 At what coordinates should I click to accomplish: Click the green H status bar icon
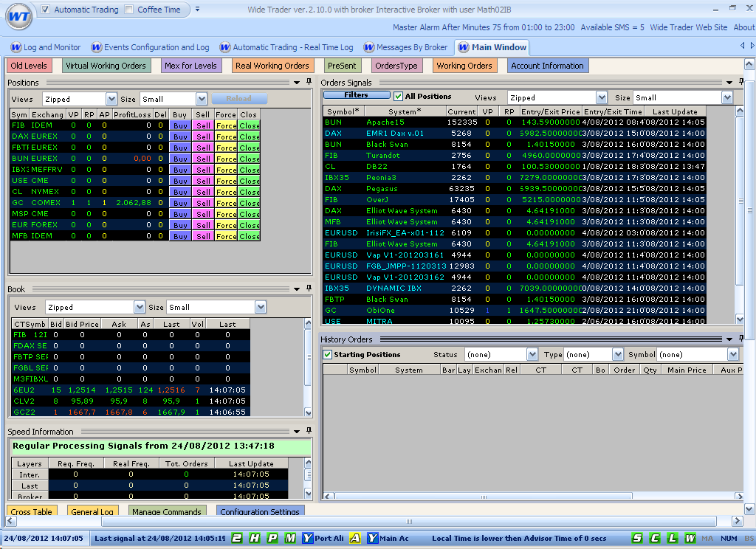255,538
